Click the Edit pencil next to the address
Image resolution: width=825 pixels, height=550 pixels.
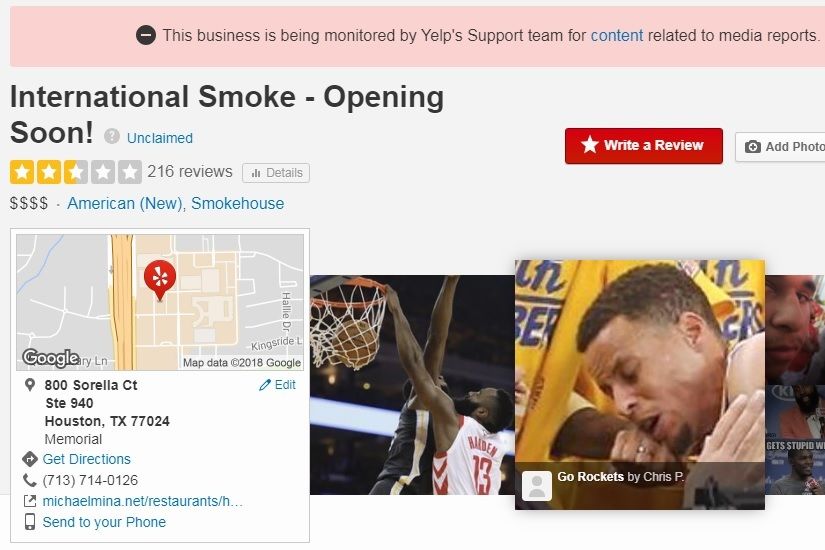(x=277, y=385)
